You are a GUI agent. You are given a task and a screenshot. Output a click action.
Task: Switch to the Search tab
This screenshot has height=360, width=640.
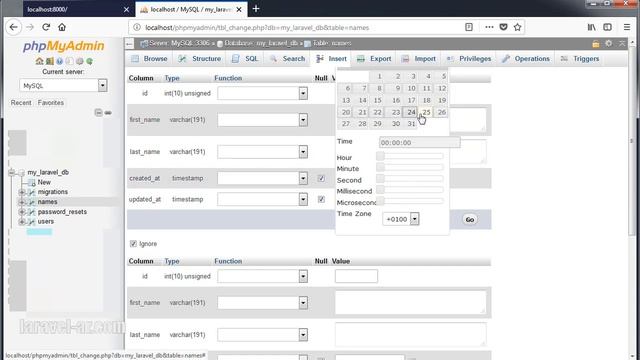287,59
